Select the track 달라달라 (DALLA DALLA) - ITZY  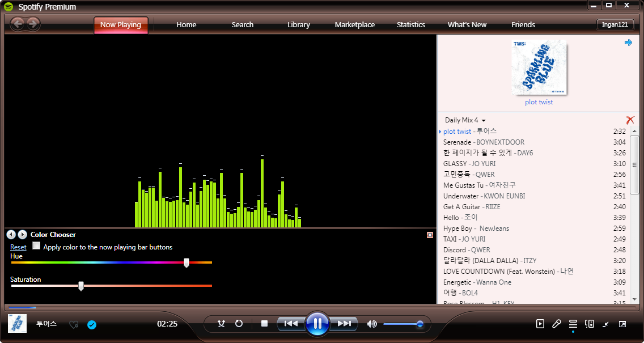[x=535, y=260]
